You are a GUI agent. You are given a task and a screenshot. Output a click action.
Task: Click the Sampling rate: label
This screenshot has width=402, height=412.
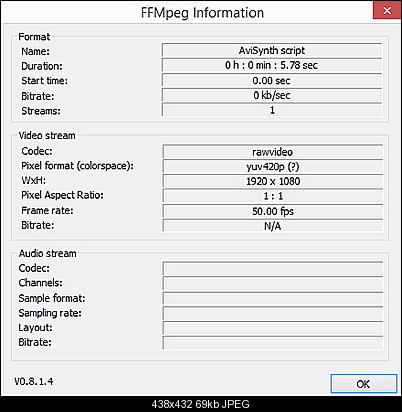pos(50,313)
